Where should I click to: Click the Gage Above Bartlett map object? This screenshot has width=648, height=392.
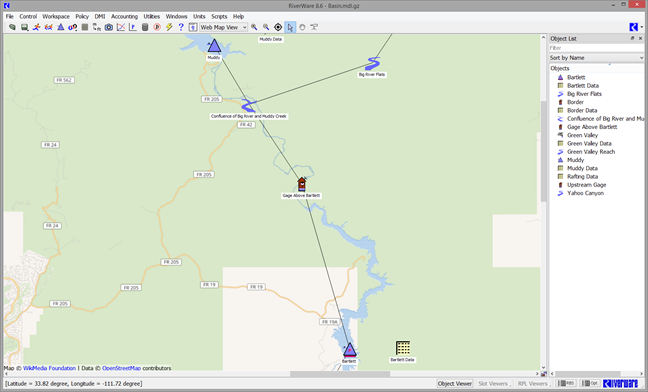(302, 184)
